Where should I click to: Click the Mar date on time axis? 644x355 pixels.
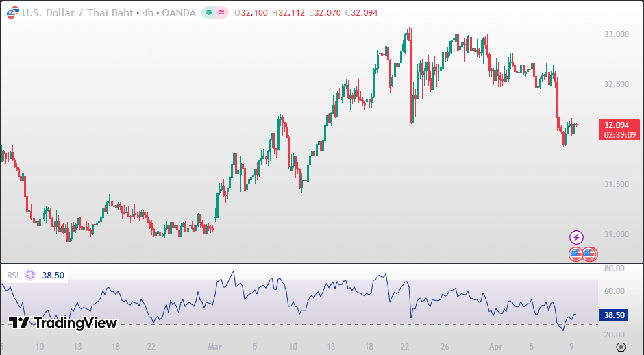point(215,347)
